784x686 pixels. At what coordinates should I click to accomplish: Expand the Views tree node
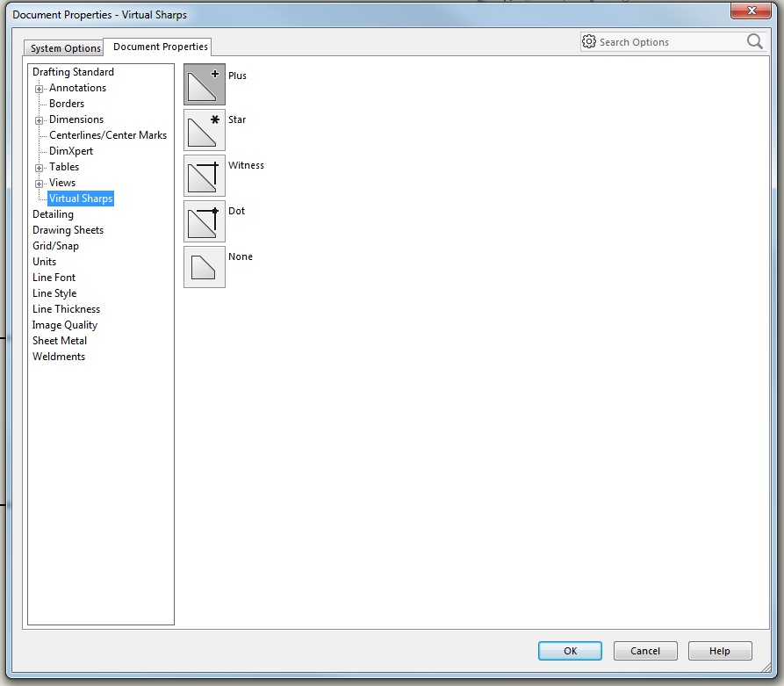(x=39, y=184)
